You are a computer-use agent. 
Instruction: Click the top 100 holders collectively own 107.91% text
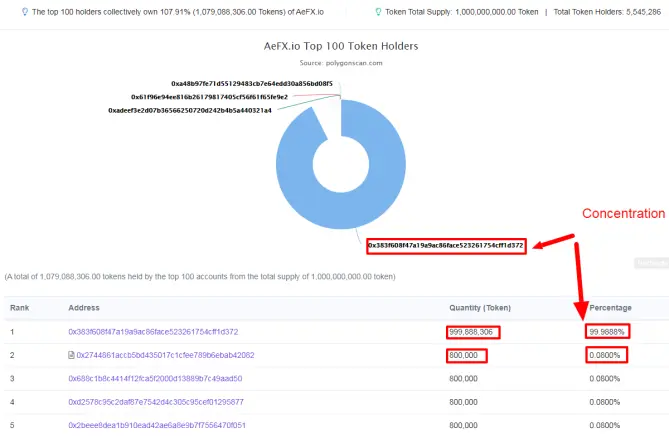point(178,12)
